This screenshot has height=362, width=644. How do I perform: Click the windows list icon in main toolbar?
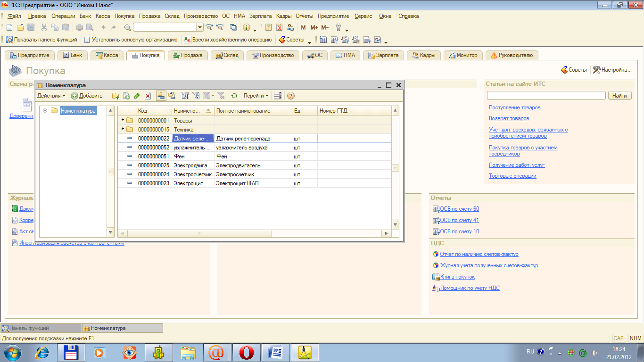coord(233,27)
